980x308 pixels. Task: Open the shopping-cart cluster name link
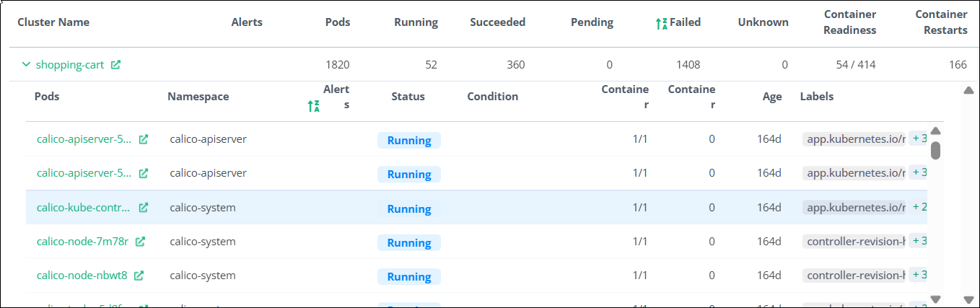(x=70, y=65)
